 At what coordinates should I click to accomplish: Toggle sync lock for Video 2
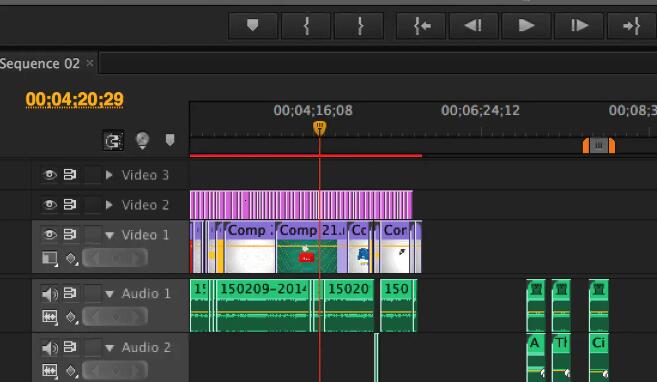(70, 205)
